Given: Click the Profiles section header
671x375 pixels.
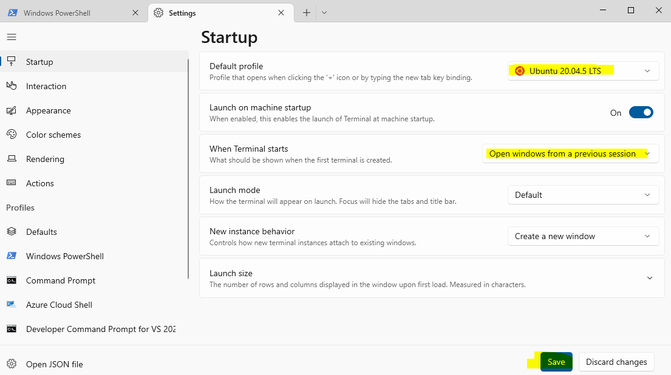Looking at the screenshot, I should pos(20,208).
